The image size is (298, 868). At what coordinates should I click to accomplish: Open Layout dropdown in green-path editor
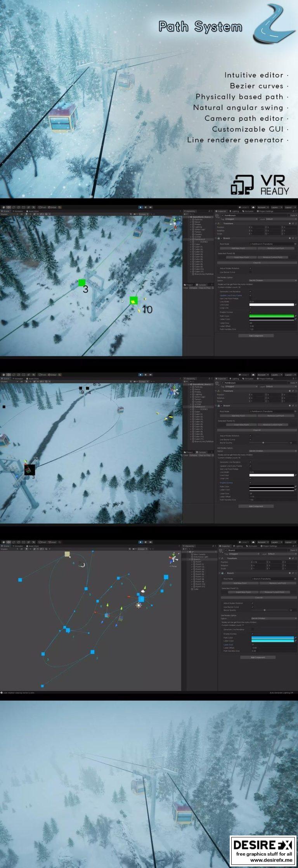[289, 207]
